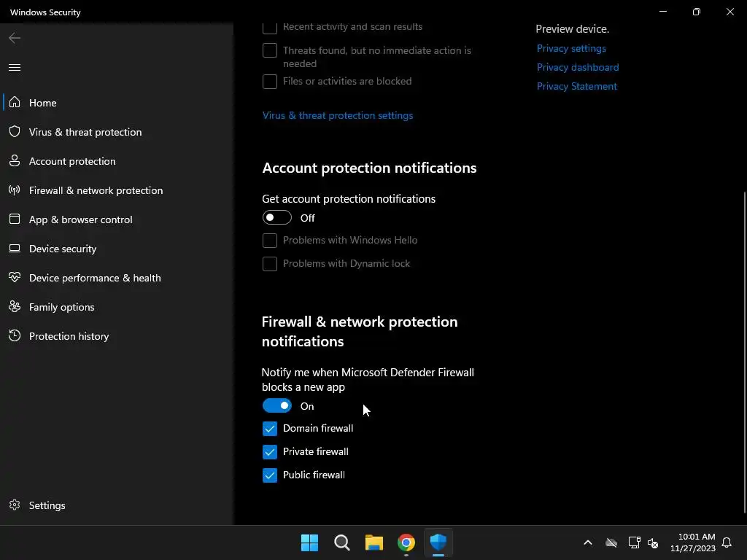
Task: Turn on account protection notifications toggle
Action: [276, 217]
